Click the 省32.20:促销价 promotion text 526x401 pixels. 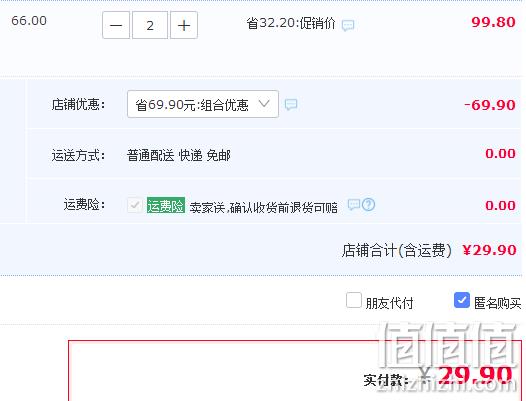(291, 23)
